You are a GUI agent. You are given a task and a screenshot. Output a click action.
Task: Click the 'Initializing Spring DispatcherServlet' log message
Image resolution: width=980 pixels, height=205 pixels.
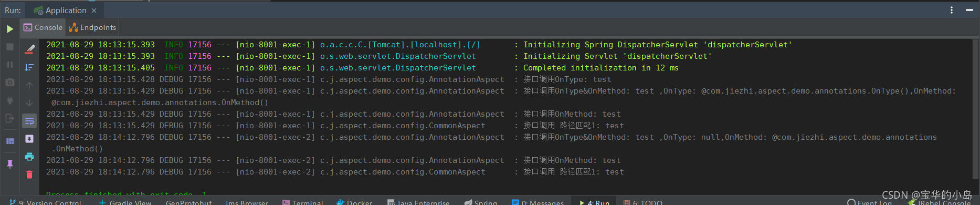[657, 45]
